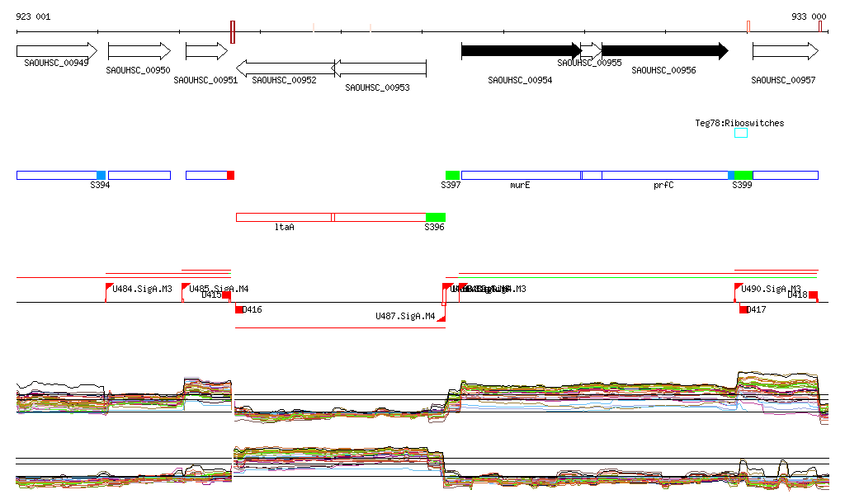Screen dimensions: 845x504
Task: Click the S394 label
Action: pos(100,185)
